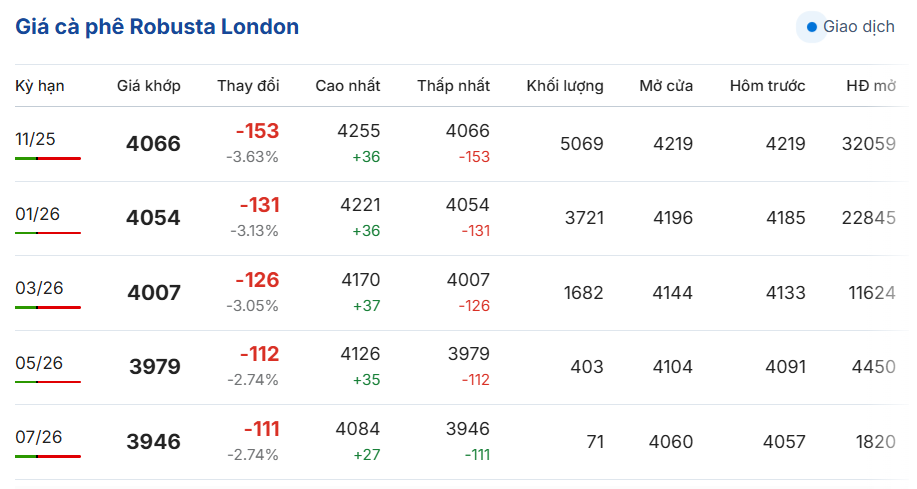Sort by Giá khớp column header
Image resolution: width=917 pixels, height=489 pixels.
(x=149, y=86)
